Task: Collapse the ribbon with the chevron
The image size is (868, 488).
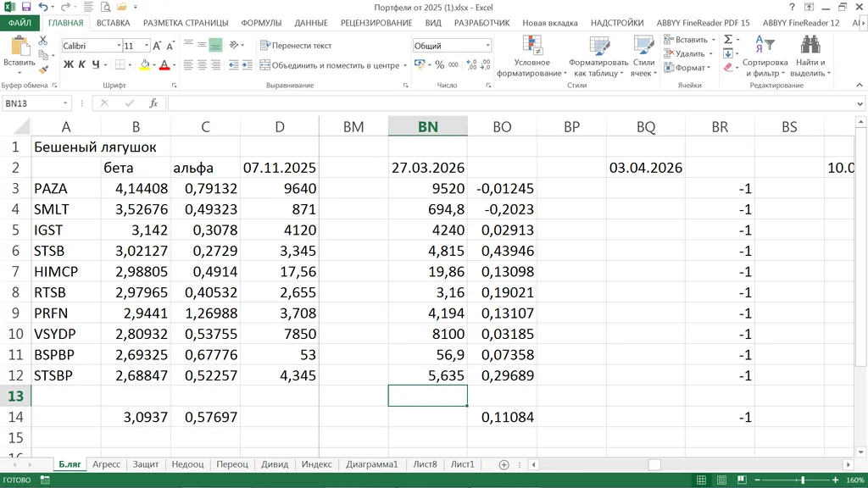Action: [x=860, y=86]
